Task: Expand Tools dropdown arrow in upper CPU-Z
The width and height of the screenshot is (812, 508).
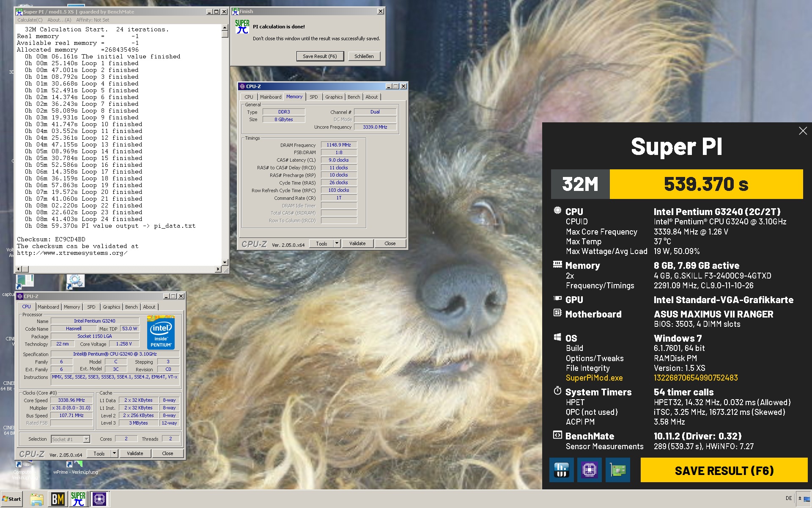Action: pyautogui.click(x=337, y=243)
